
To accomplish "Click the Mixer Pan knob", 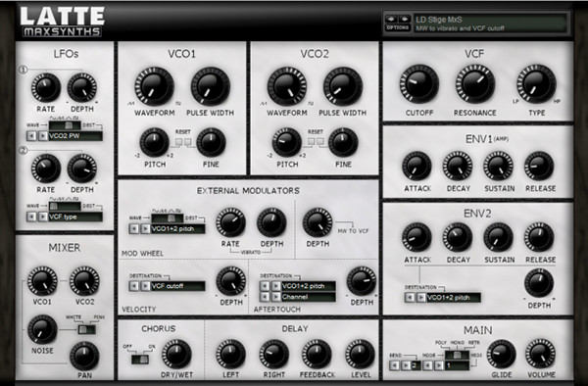I will 84,356.
